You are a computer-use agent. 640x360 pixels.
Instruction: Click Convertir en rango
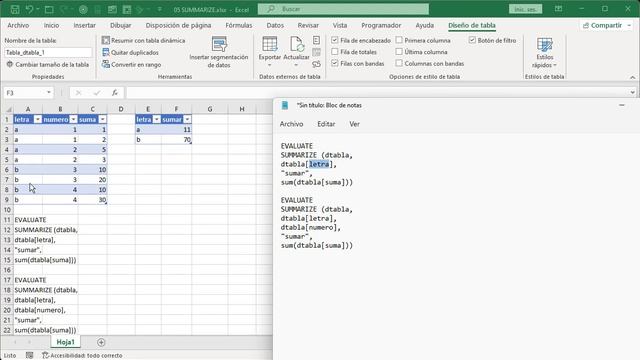(x=131, y=64)
